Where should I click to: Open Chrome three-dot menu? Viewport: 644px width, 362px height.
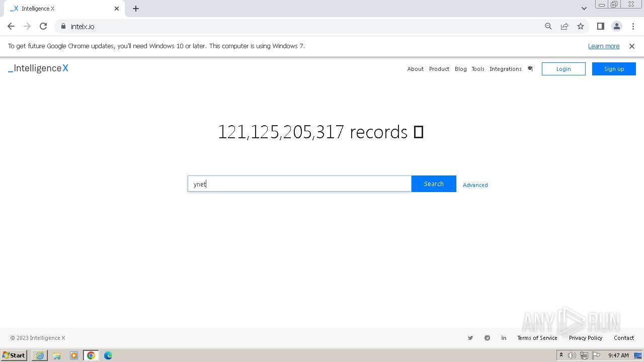[x=632, y=26]
